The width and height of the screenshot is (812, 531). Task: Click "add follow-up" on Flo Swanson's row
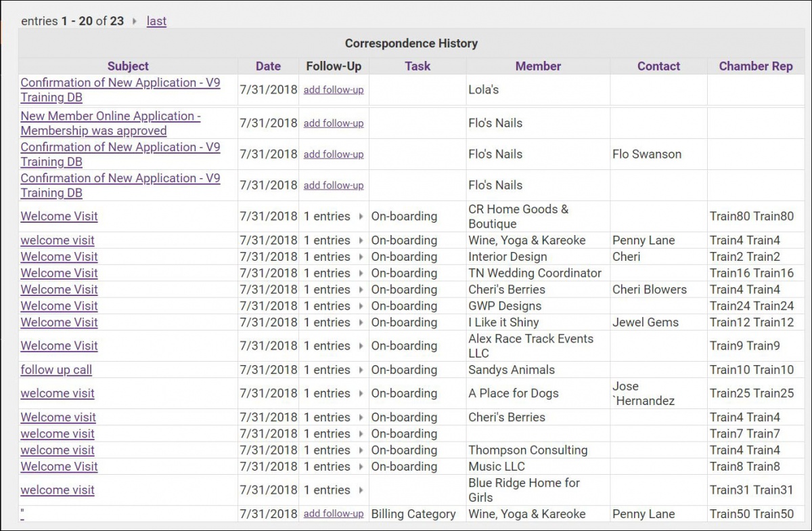coord(333,154)
